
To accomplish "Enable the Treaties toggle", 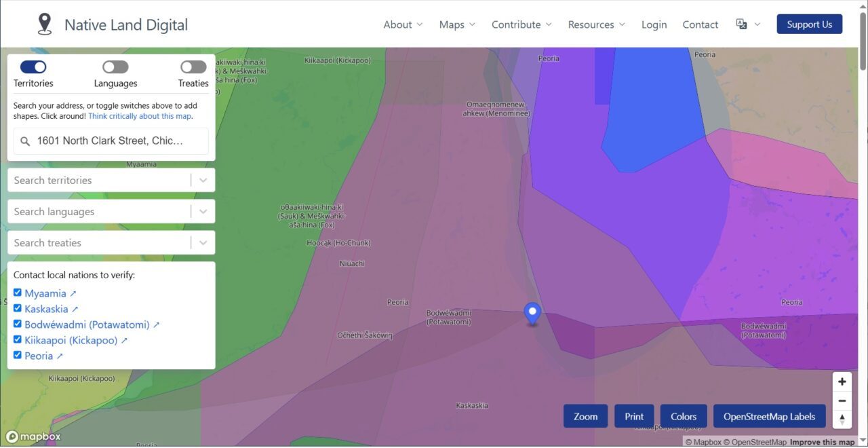I will click(x=193, y=67).
